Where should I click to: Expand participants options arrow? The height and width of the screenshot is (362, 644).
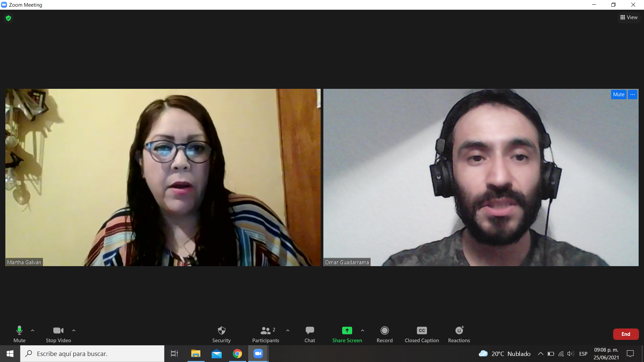[x=288, y=330]
